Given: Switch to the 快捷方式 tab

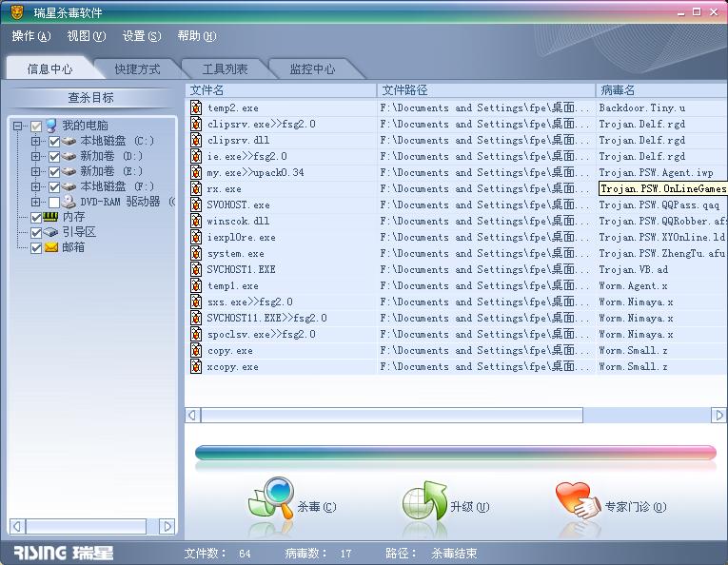Looking at the screenshot, I should [x=137, y=69].
